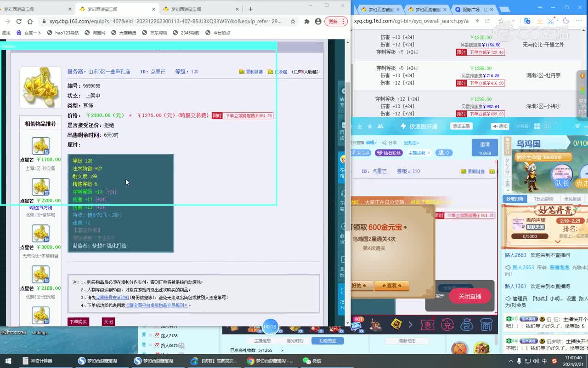Open 完善账号安全资料 link in notes
The height and width of the screenshot is (368, 588).
click(x=113, y=298)
